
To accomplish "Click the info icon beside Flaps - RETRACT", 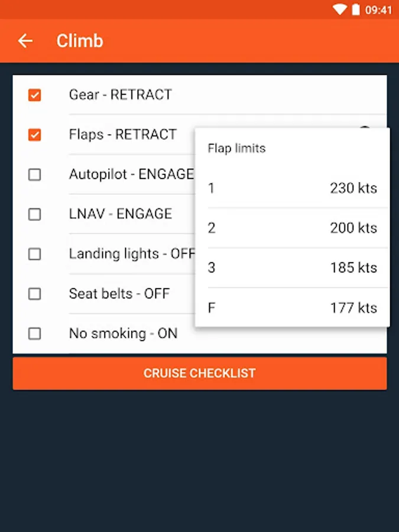I will point(365,127).
